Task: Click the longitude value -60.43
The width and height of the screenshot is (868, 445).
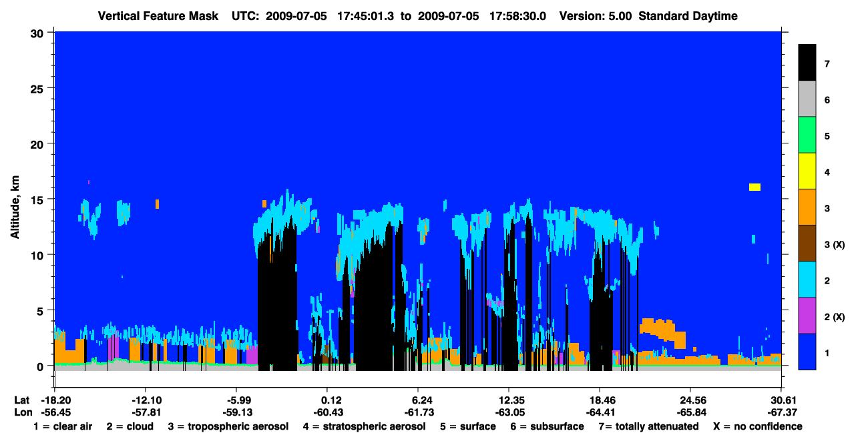Action: (327, 412)
